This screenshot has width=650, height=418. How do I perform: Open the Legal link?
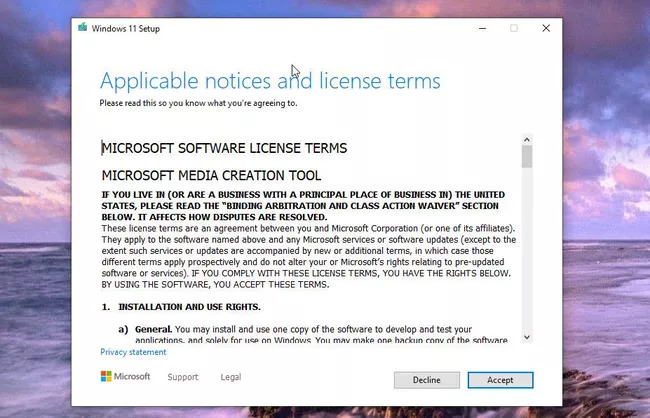[230, 377]
